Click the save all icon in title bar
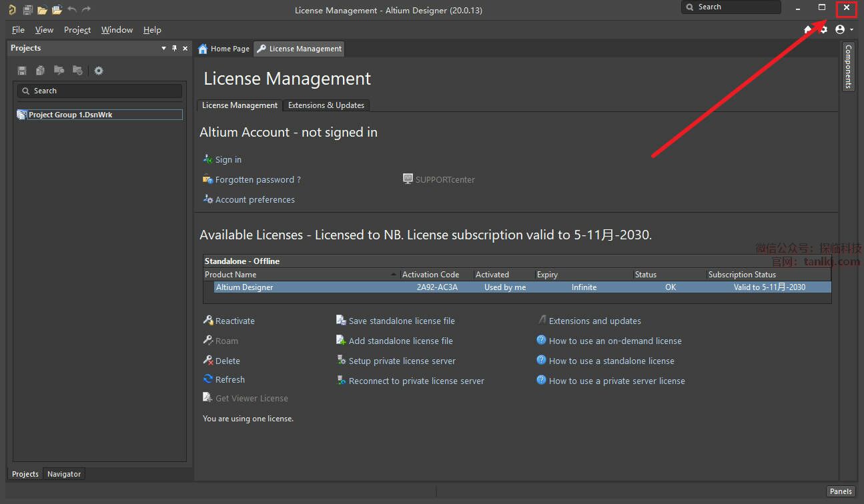864x504 pixels. pyautogui.click(x=27, y=9)
